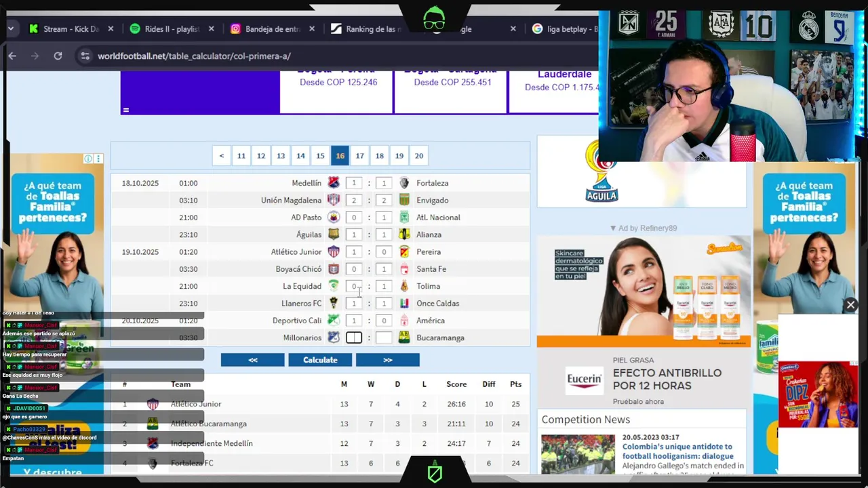
Task: Go to matchday 20 in pagination
Action: click(x=419, y=156)
